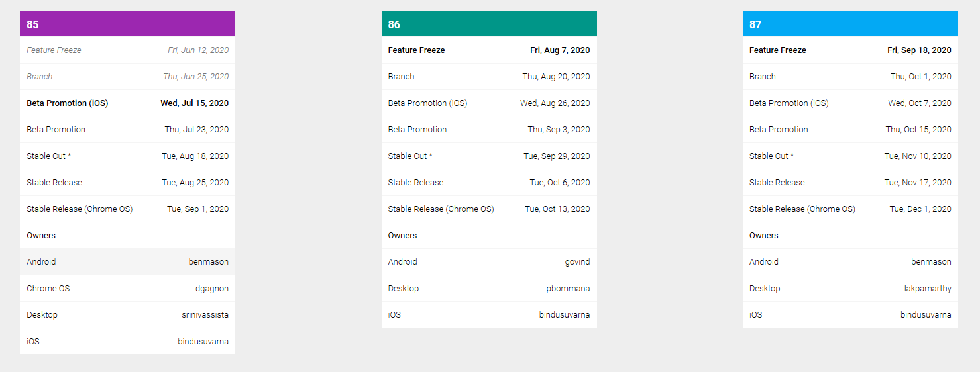
Task: Click the purple milestone 85 header
Action: coord(127,24)
